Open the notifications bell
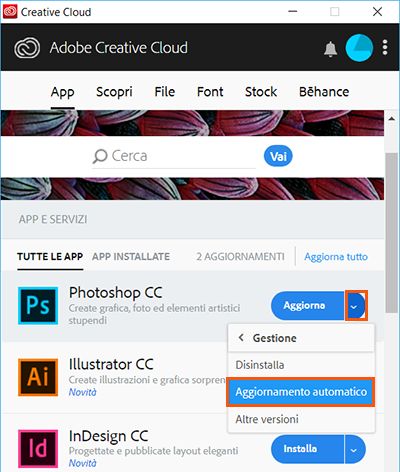This screenshot has width=400, height=472. (x=330, y=49)
